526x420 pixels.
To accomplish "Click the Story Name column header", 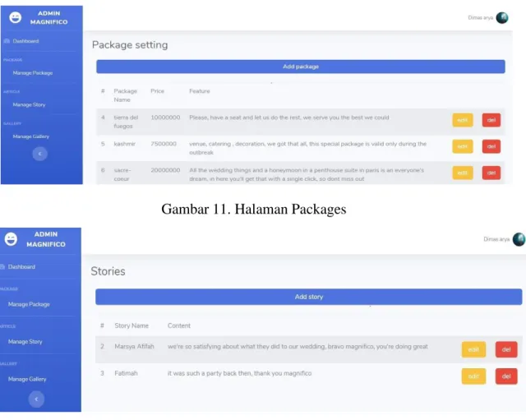I will (131, 325).
